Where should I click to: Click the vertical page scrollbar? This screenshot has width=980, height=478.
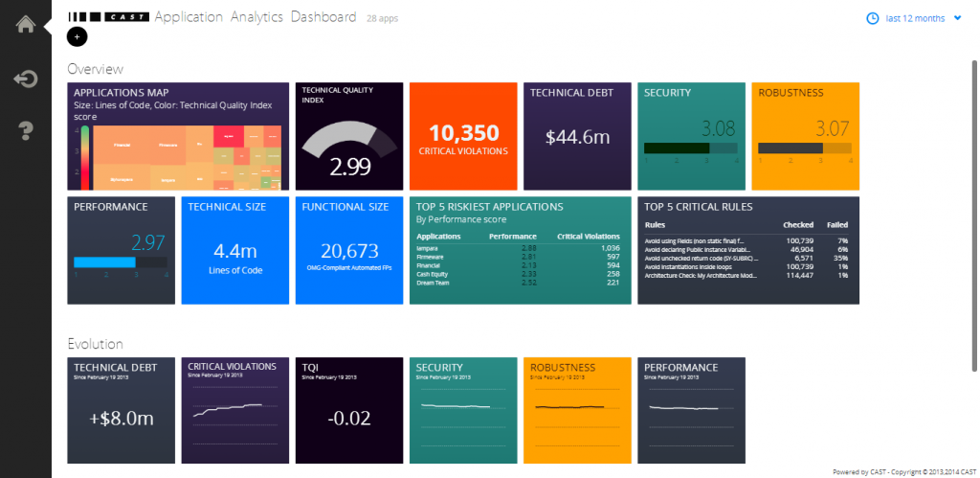[974, 211]
